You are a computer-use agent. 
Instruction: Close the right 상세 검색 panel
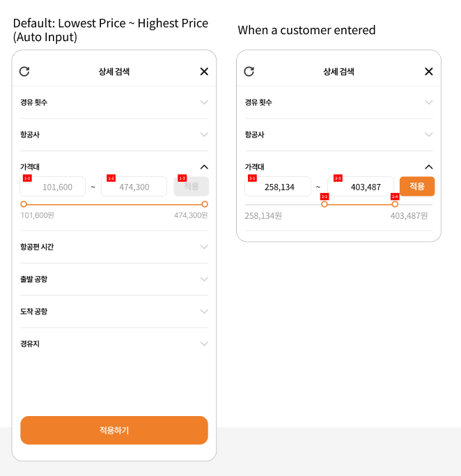click(429, 71)
